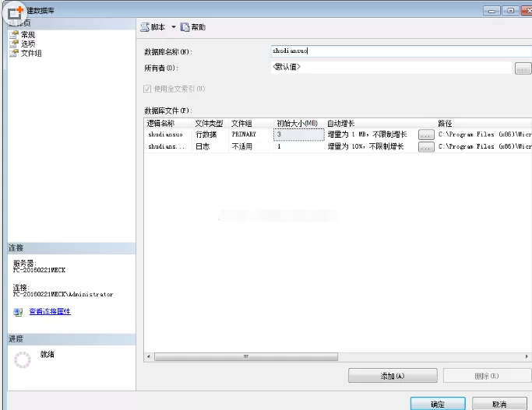Image resolution: width=532 pixels, height=410 pixels.
Task: Click the connection properties icon
Action: point(18,312)
